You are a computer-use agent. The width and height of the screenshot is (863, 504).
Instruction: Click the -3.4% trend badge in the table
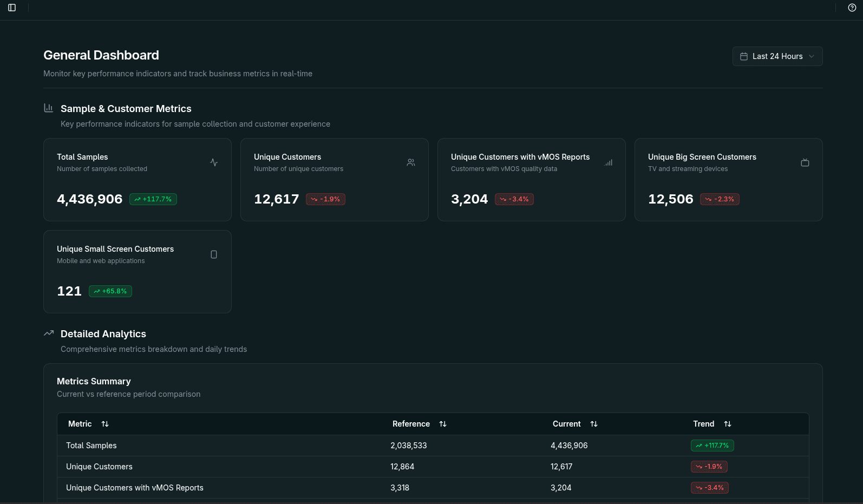(709, 488)
